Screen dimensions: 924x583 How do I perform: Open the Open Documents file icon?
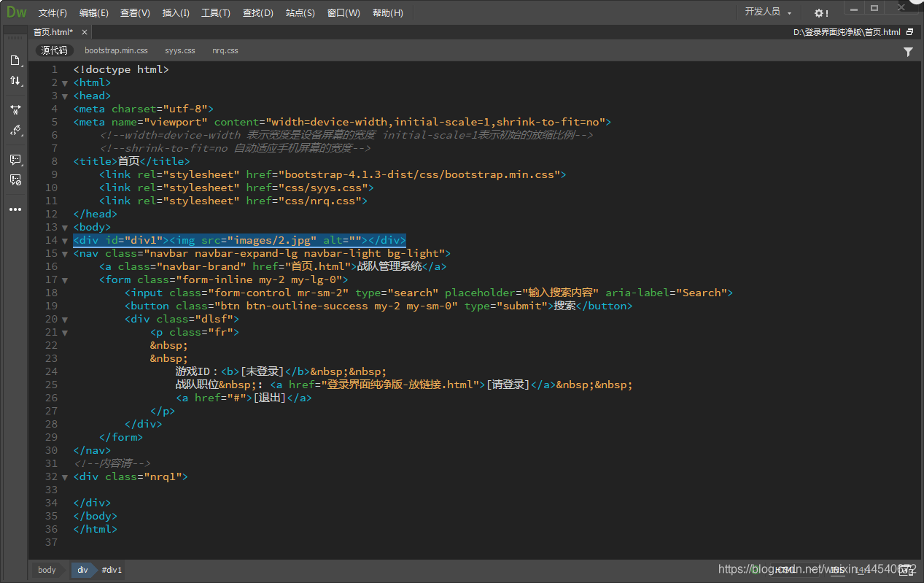pos(15,60)
